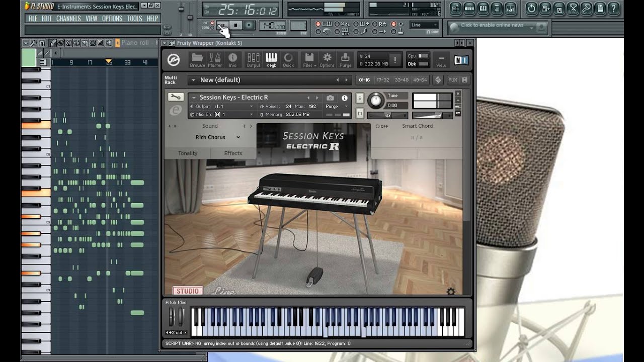644x362 pixels.
Task: Toggle the PV button on instrument header
Action: click(x=458, y=113)
